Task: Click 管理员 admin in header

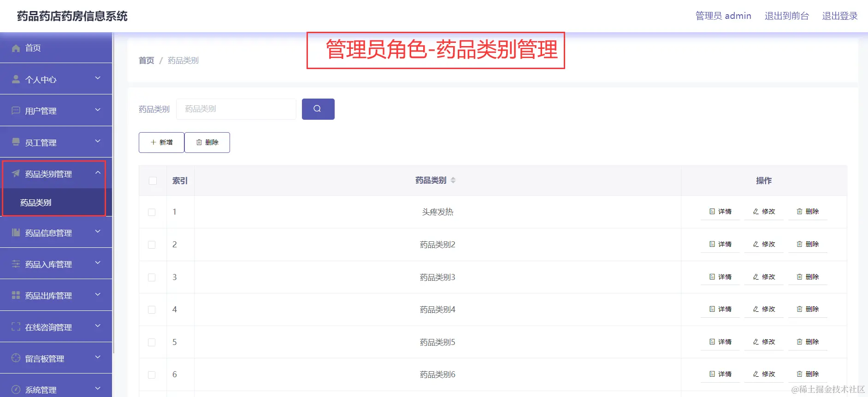Action: click(723, 16)
